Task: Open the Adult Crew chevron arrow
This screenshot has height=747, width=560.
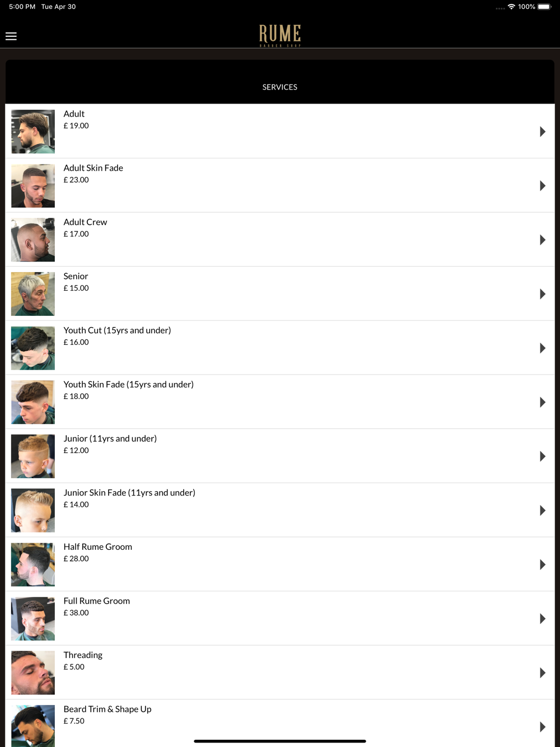Action: tap(542, 240)
